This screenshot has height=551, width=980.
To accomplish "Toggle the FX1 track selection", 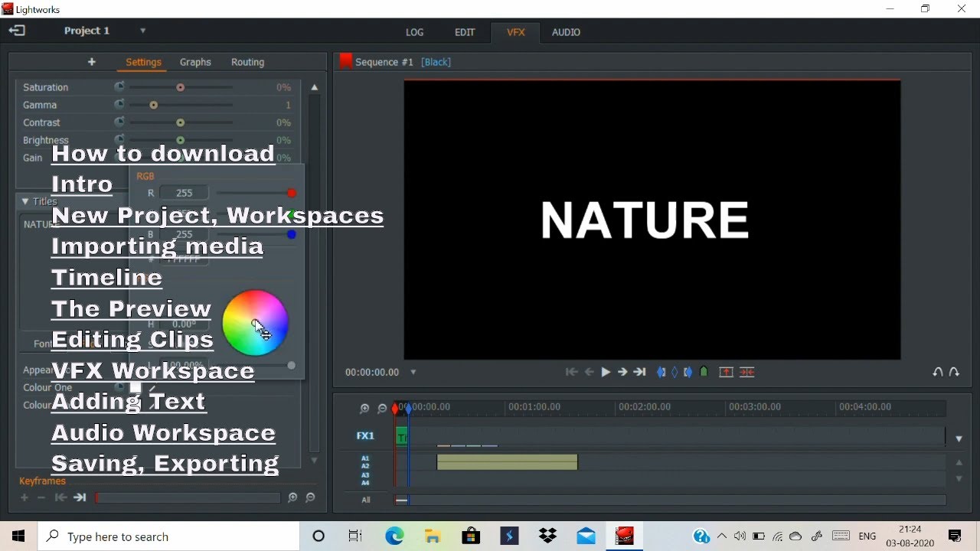I will pyautogui.click(x=366, y=436).
